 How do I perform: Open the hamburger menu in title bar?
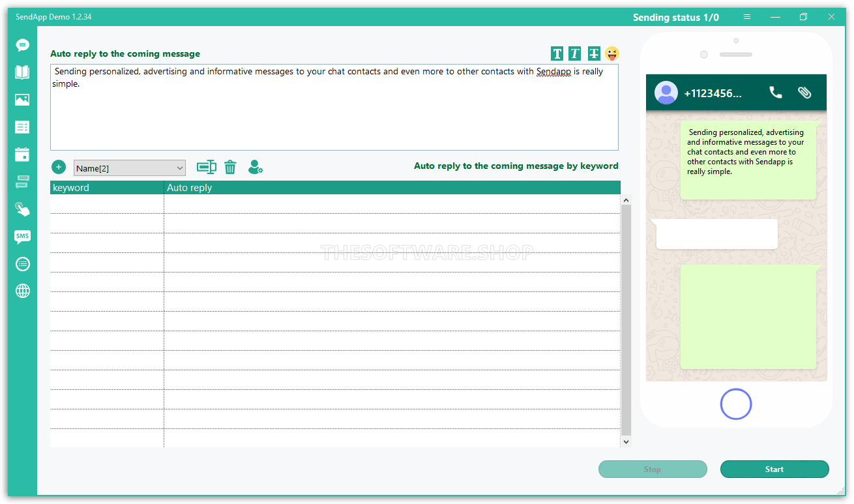click(x=747, y=17)
